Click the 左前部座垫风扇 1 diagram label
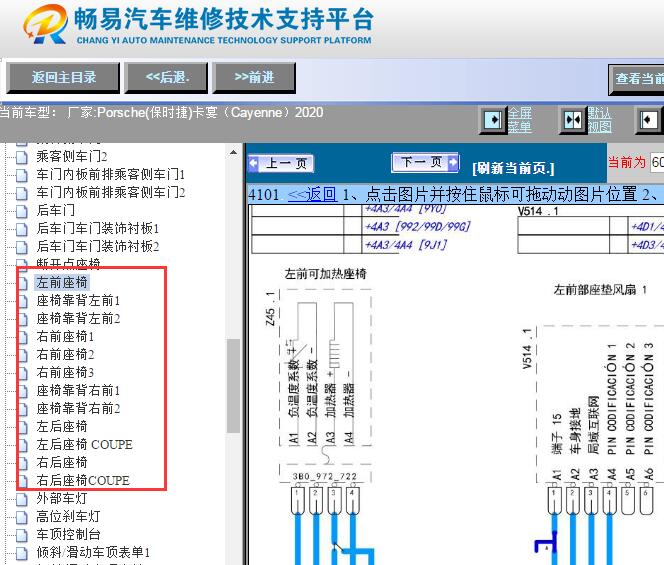664x565 pixels. (x=600, y=290)
